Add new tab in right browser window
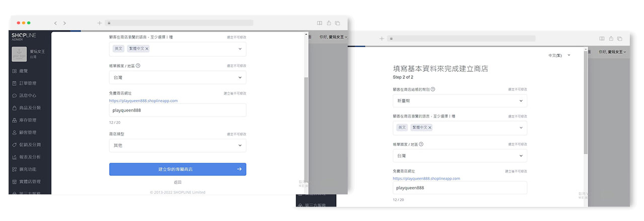This screenshot has height=221, width=644. (x=381, y=38)
